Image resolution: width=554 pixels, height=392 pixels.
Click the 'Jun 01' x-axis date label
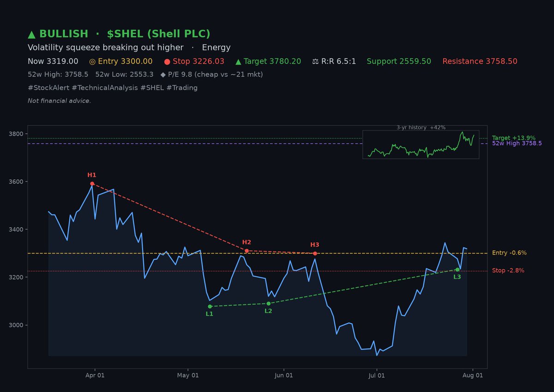[283, 376]
